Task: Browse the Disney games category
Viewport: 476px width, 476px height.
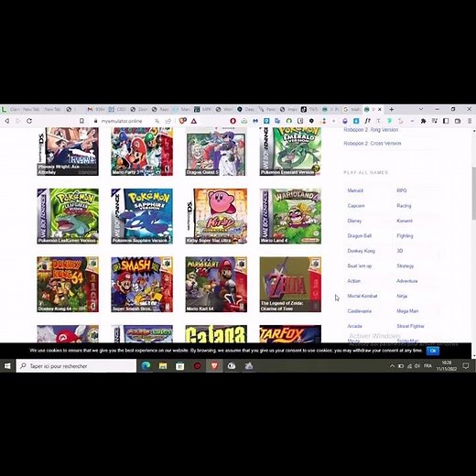Action: point(354,221)
